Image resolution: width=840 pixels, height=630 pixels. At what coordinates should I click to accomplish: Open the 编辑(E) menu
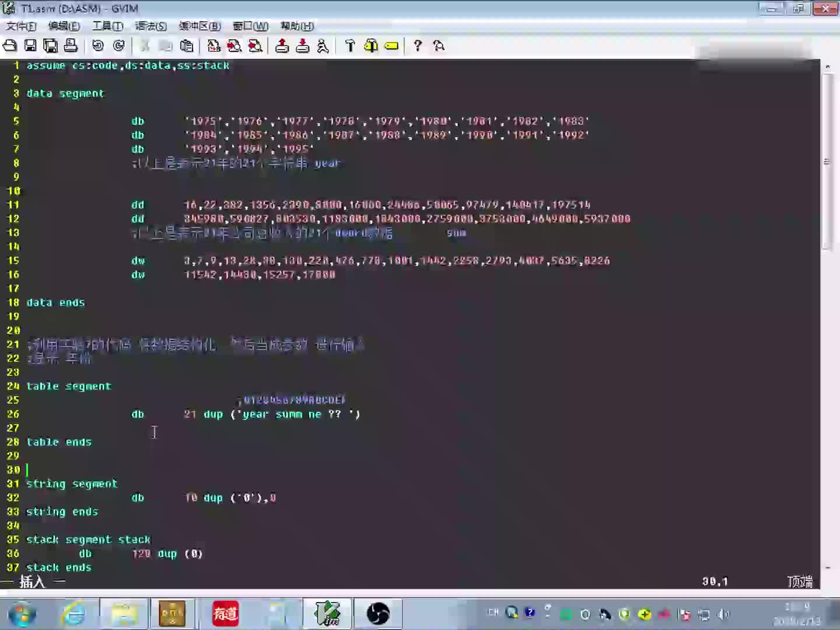click(x=64, y=26)
